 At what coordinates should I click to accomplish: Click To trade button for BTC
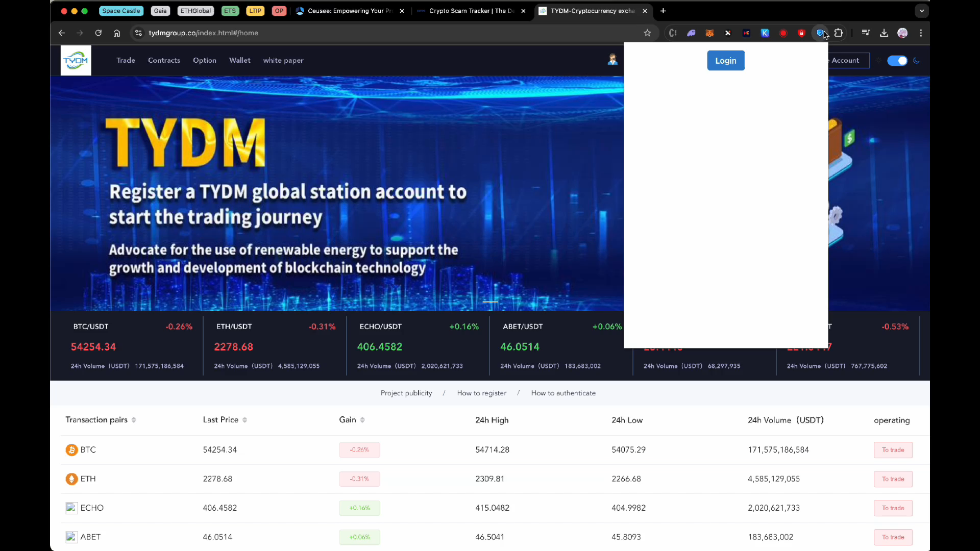(x=893, y=450)
